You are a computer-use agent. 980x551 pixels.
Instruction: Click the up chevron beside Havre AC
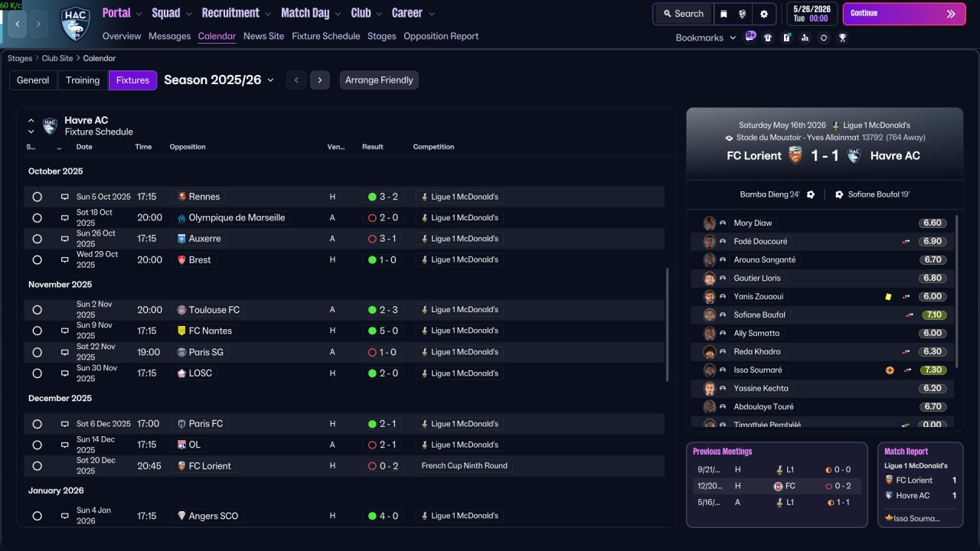[31, 120]
